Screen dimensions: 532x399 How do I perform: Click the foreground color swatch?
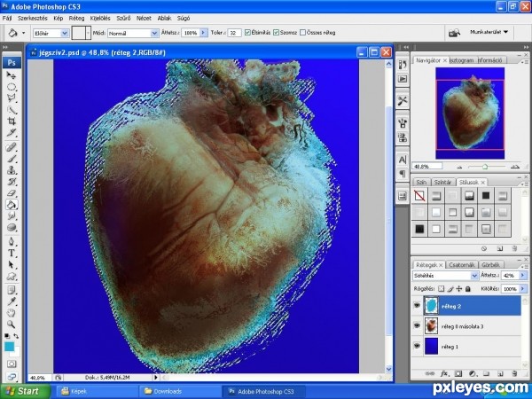pos(9,347)
